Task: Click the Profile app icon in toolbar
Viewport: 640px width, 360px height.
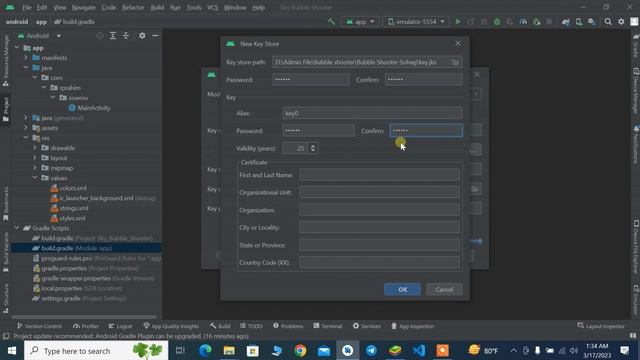Action: pyautogui.click(x=523, y=22)
